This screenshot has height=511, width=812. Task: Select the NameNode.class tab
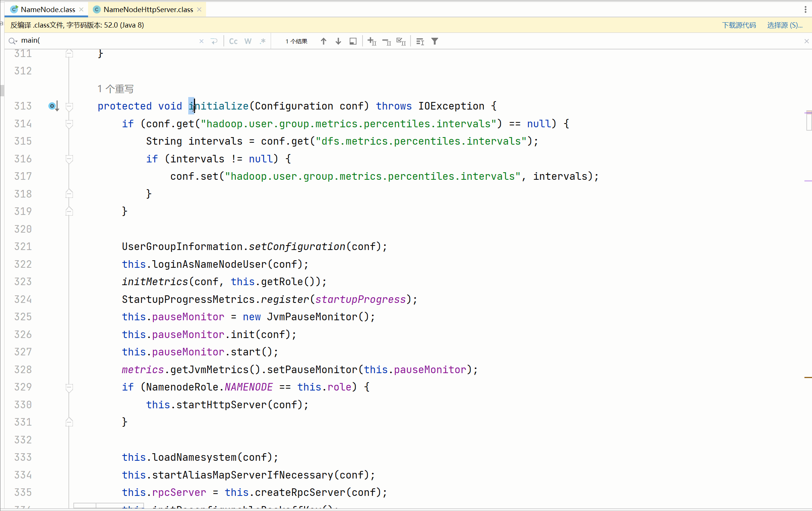click(x=48, y=9)
